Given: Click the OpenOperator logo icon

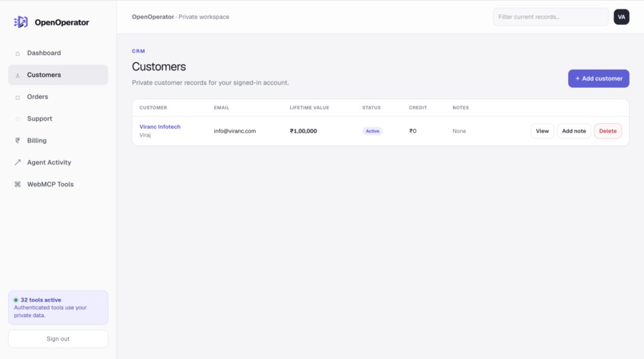Looking at the screenshot, I should (21, 22).
